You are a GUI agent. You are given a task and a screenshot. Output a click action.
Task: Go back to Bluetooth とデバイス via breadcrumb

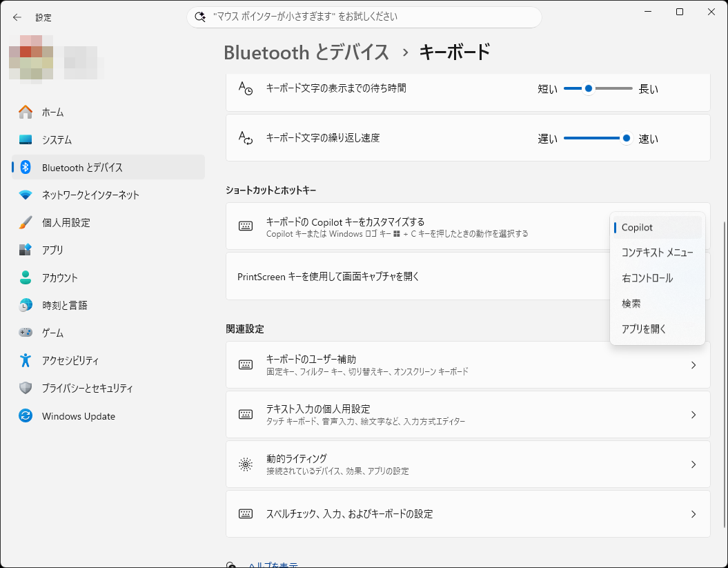click(x=306, y=52)
